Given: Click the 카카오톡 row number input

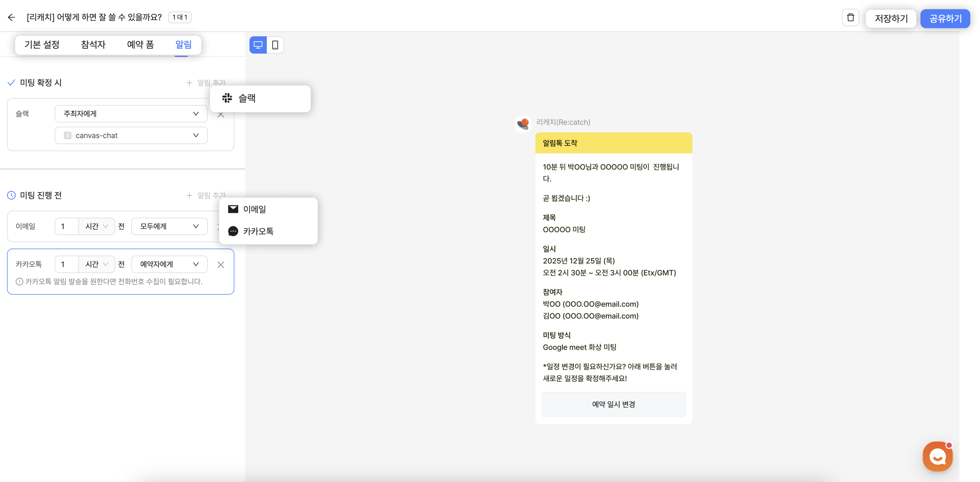Looking at the screenshot, I should pyautogui.click(x=67, y=264).
